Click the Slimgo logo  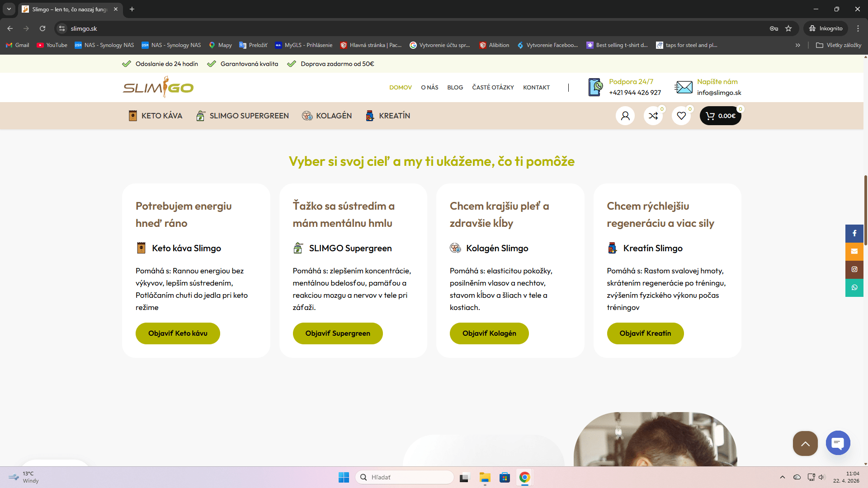pos(158,87)
